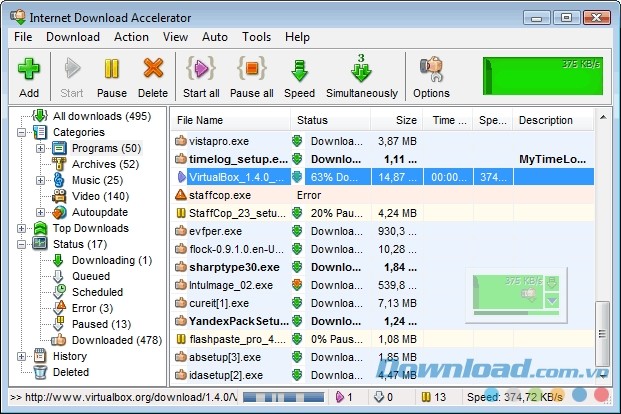The width and height of the screenshot is (621, 414).
Task: Click the floating 375 KB/s speed window
Action: tap(516, 295)
